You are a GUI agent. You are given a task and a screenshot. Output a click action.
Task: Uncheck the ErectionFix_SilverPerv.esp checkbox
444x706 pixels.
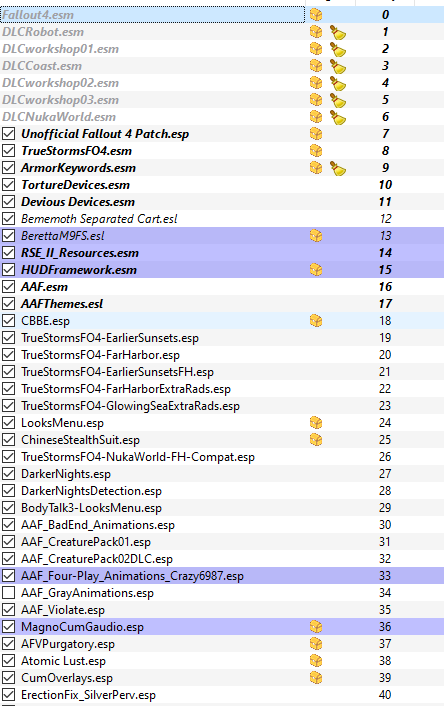[9, 695]
